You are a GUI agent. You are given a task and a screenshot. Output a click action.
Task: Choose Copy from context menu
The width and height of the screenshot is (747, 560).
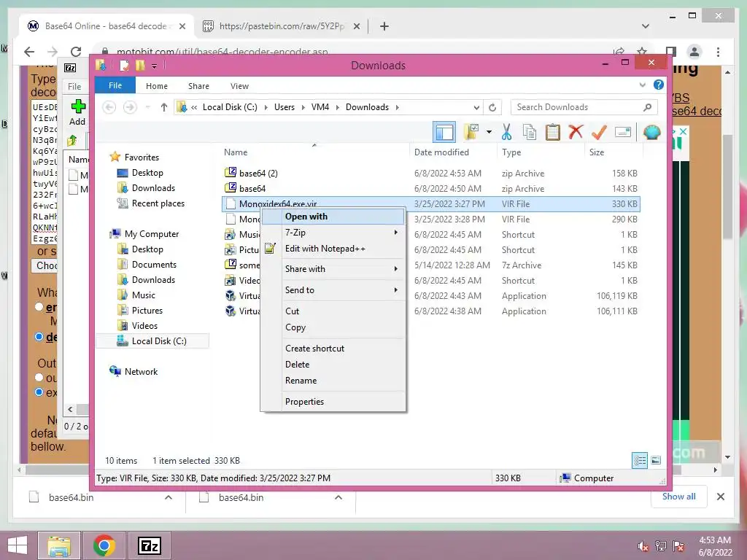coord(333,327)
